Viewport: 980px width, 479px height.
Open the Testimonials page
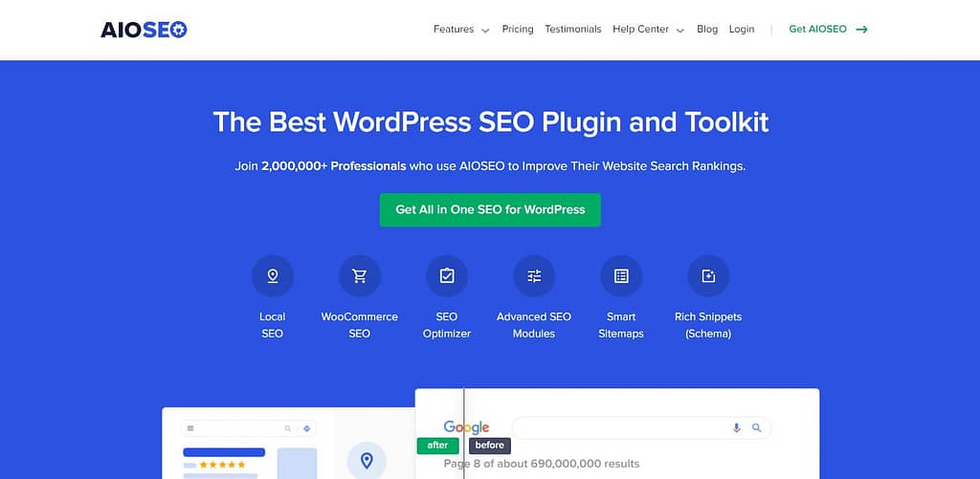point(573,30)
